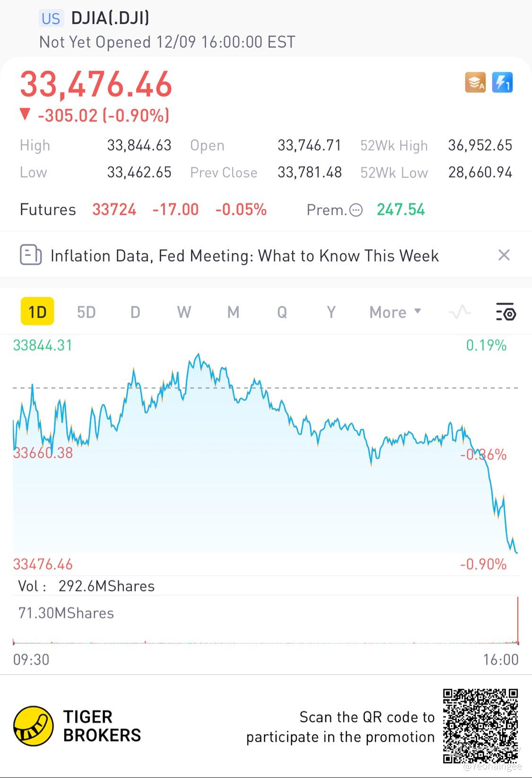Select the daily D chart tab

[x=135, y=312]
